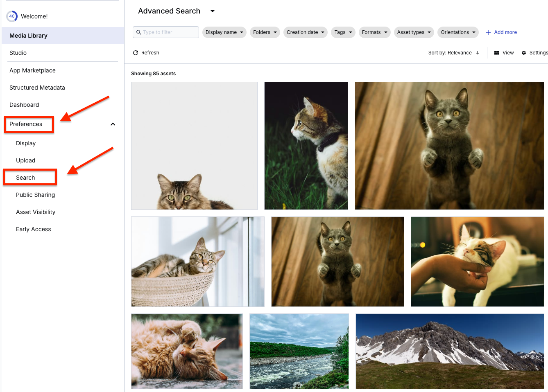Collapse the Preferences section chevron
Image resolution: width=548 pixels, height=392 pixels.
tap(113, 124)
